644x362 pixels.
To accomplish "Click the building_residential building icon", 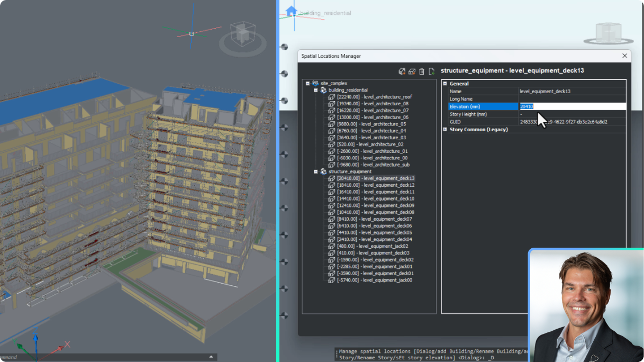I will 324,90.
